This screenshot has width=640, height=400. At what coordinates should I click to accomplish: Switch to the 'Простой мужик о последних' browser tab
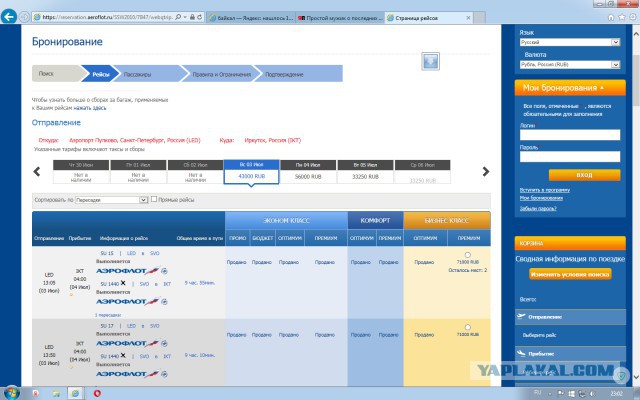click(x=340, y=18)
